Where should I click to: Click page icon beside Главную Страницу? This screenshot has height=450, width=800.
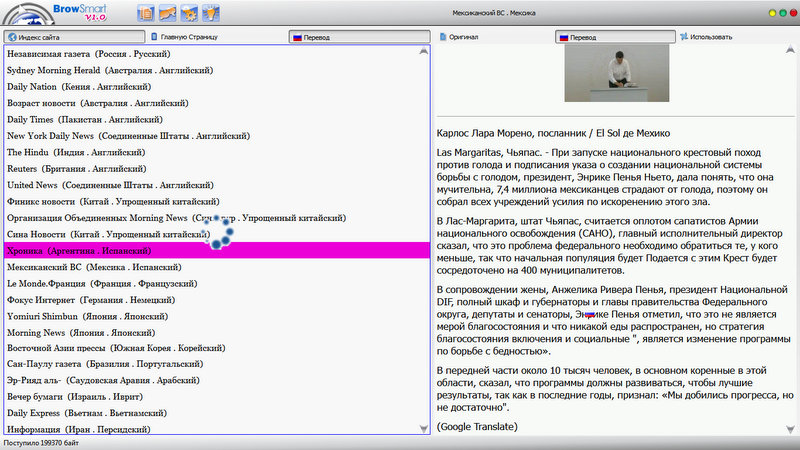[x=154, y=37]
